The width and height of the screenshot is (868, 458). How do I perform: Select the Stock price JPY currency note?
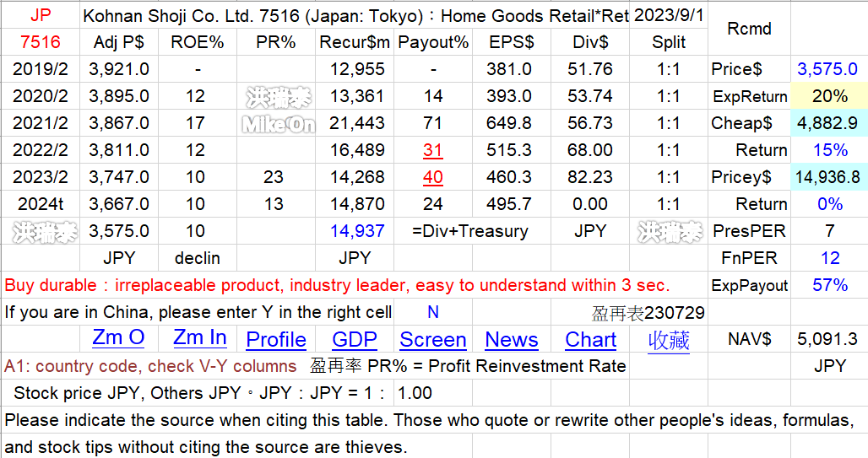pos(199,393)
